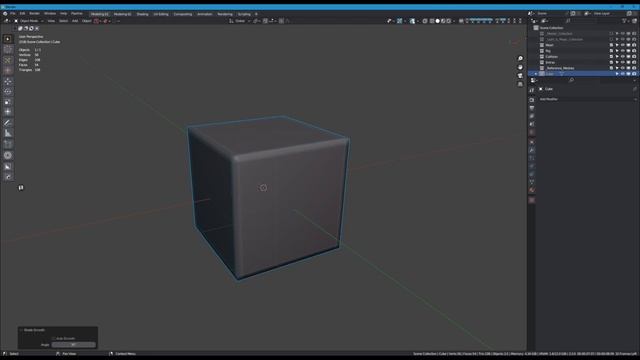Viewport: 640px width, 360px height.
Task: Open the viewport Add menu
Action: click(x=75, y=21)
